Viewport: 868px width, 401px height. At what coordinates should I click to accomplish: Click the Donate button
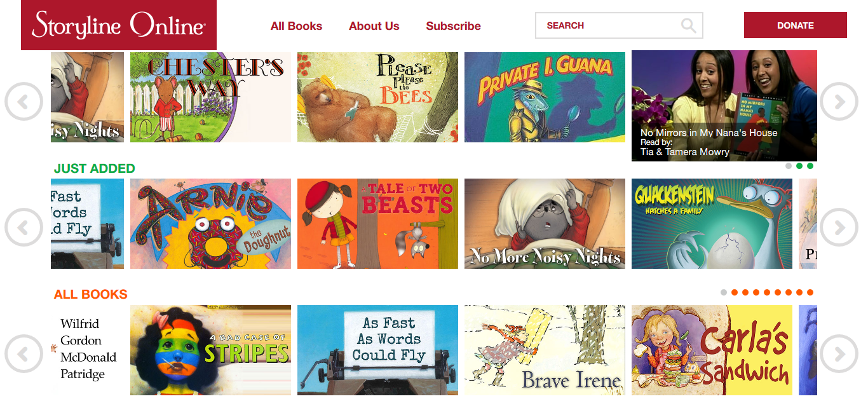click(795, 25)
